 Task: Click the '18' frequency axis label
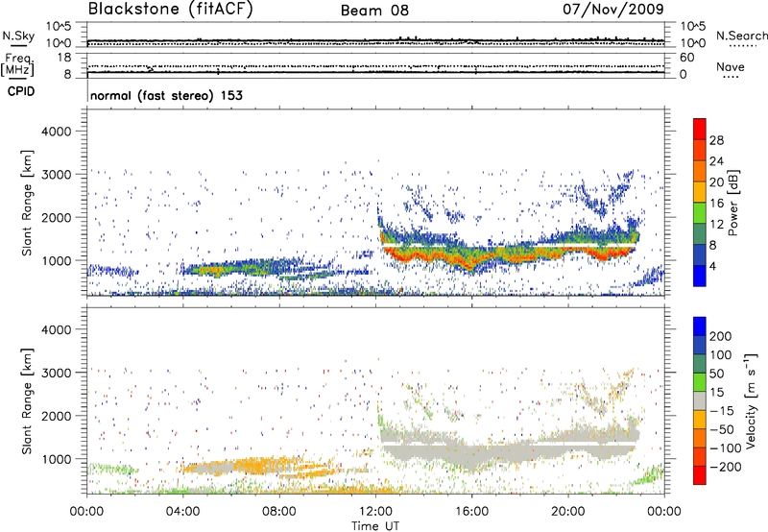(x=63, y=58)
